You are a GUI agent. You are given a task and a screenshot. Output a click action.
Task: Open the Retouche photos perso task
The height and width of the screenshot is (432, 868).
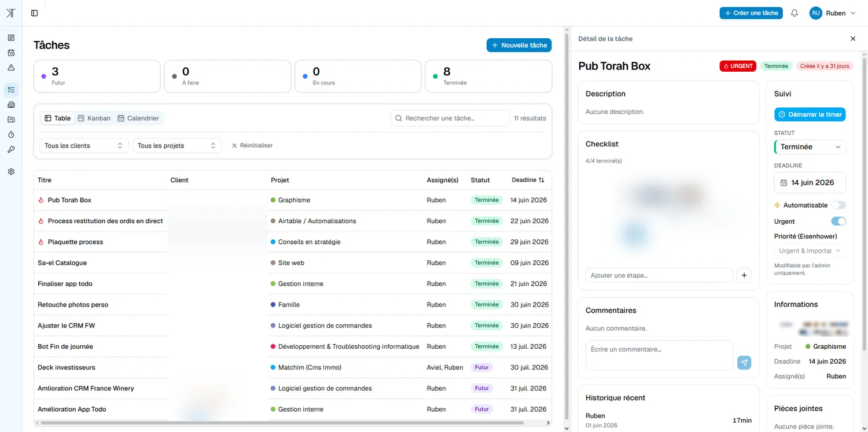tap(293, 305)
